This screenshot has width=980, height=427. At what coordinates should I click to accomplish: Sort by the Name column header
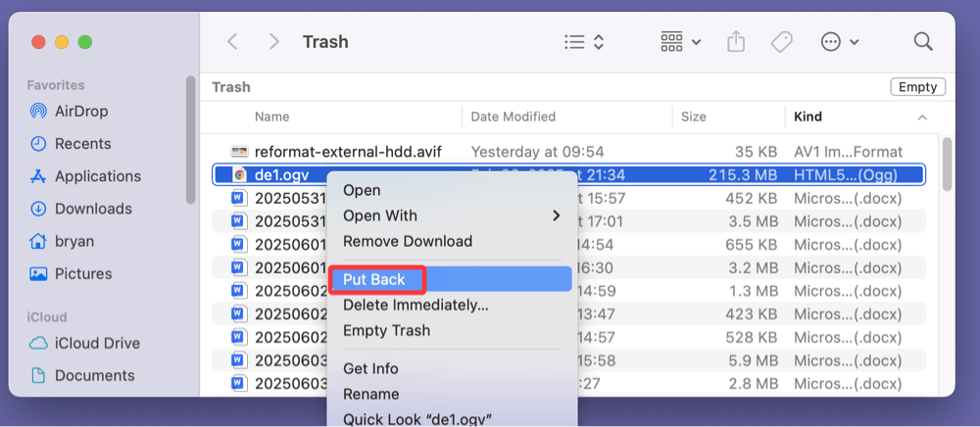pyautogui.click(x=271, y=117)
